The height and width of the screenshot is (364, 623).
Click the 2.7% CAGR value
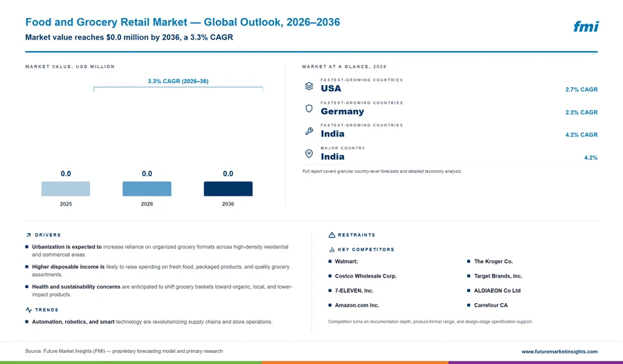coord(581,89)
